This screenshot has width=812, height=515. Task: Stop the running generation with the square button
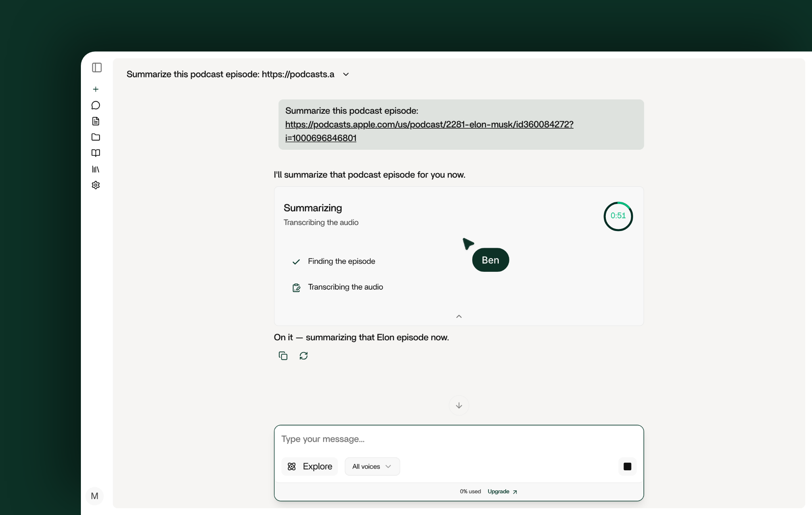coord(627,466)
